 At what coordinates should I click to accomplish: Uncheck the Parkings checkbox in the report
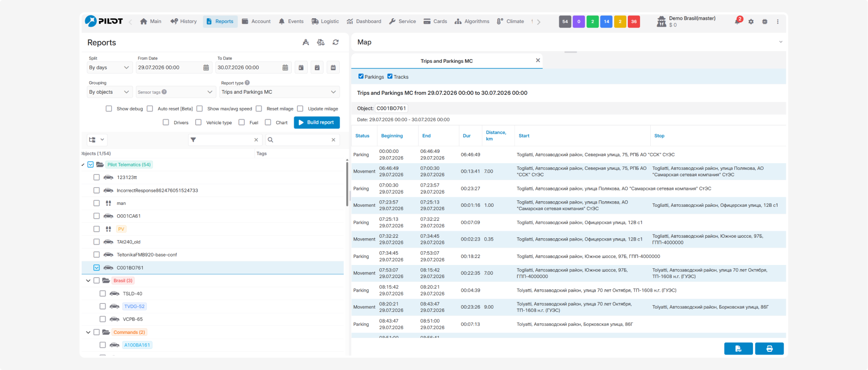pyautogui.click(x=361, y=76)
